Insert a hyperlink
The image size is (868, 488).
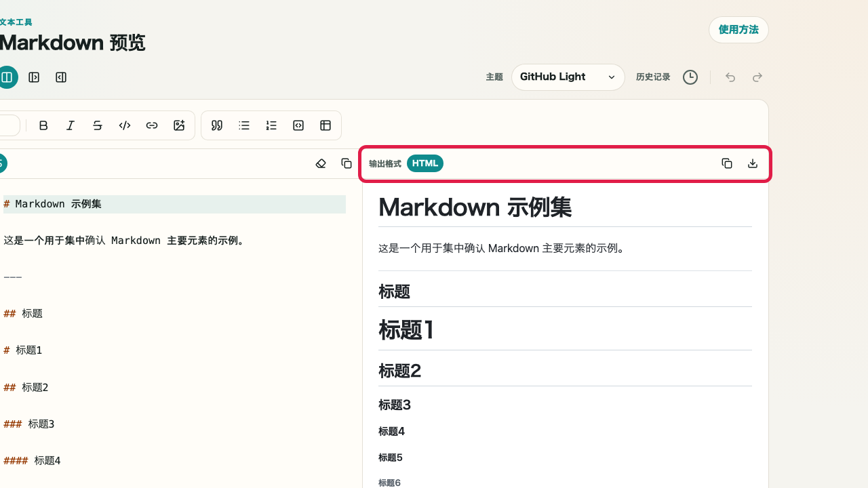pos(152,125)
